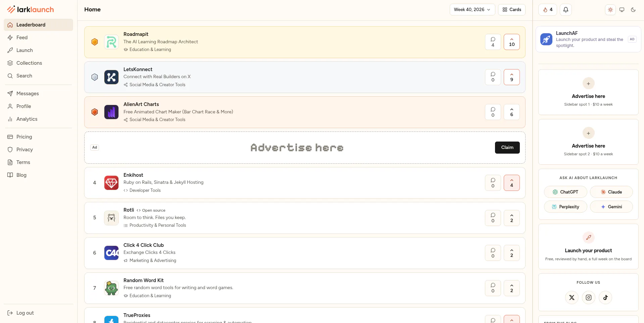The width and height of the screenshot is (644, 323).
Task: Open larklaunch X profile icon
Action: pos(572,298)
